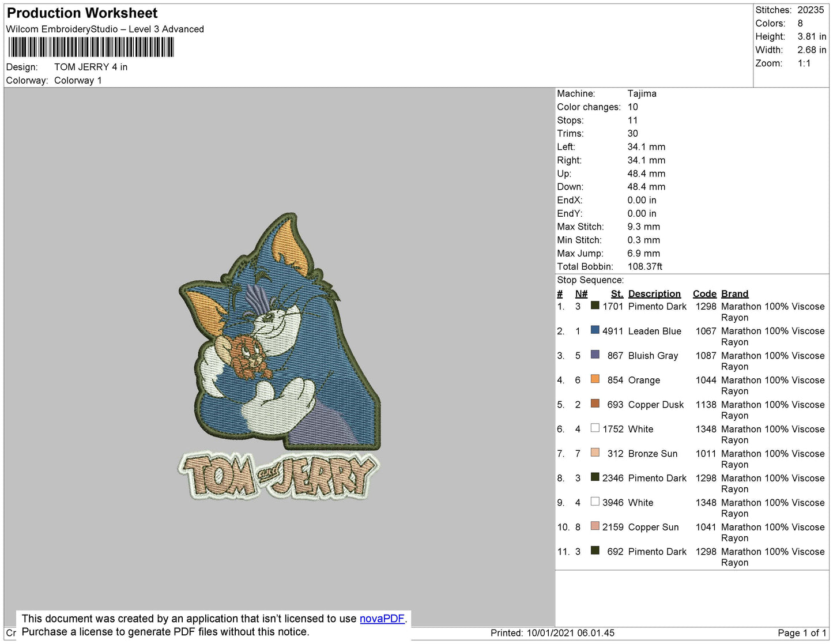The image size is (833, 644).
Task: Click the Page 1 of 1 footer text
Action: (802, 633)
